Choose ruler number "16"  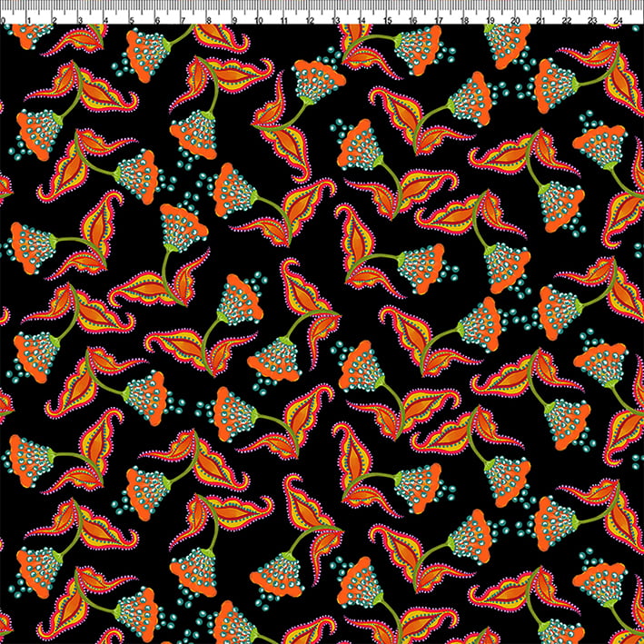click(412, 21)
